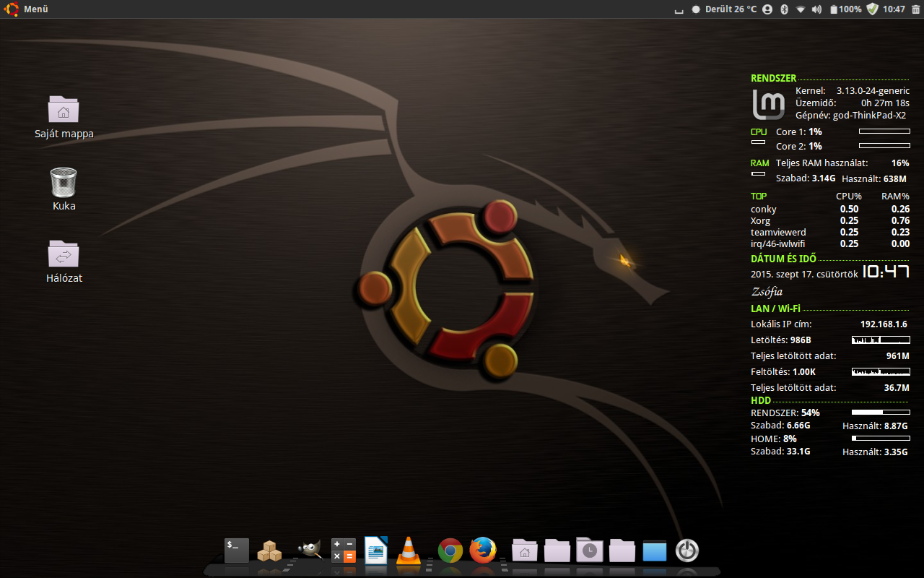Viewport: 924px width, 578px height.
Task: Click the Xorg process row
Action: [x=830, y=220]
